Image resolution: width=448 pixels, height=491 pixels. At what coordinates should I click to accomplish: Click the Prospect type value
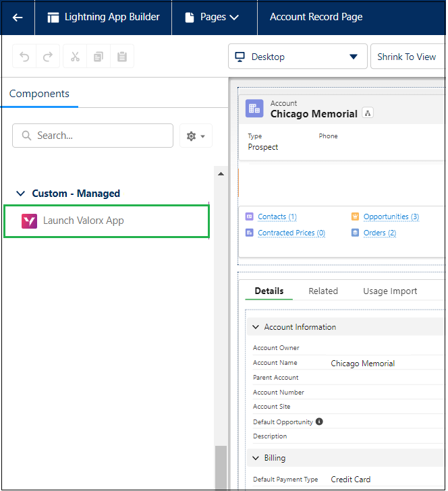point(263,147)
